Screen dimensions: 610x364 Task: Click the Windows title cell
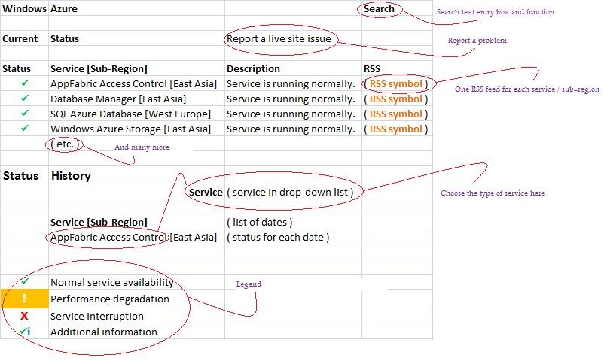tap(24, 8)
